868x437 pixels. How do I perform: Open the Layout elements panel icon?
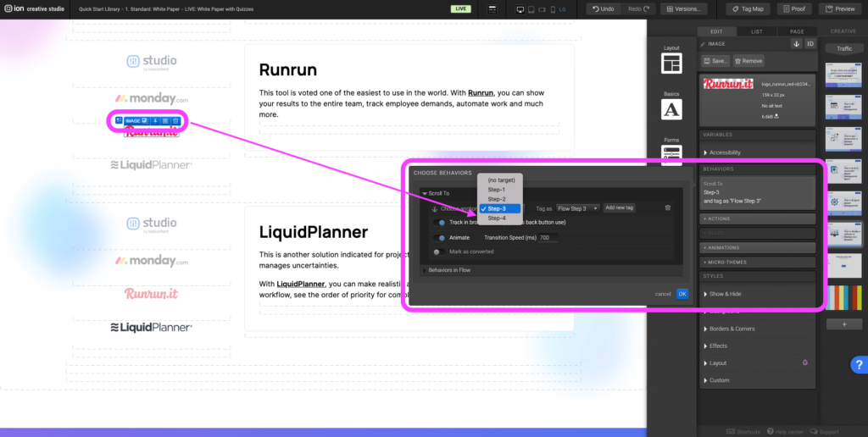click(x=671, y=64)
